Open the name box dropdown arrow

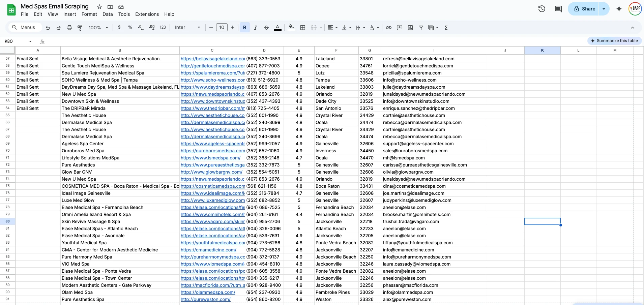click(x=30, y=41)
